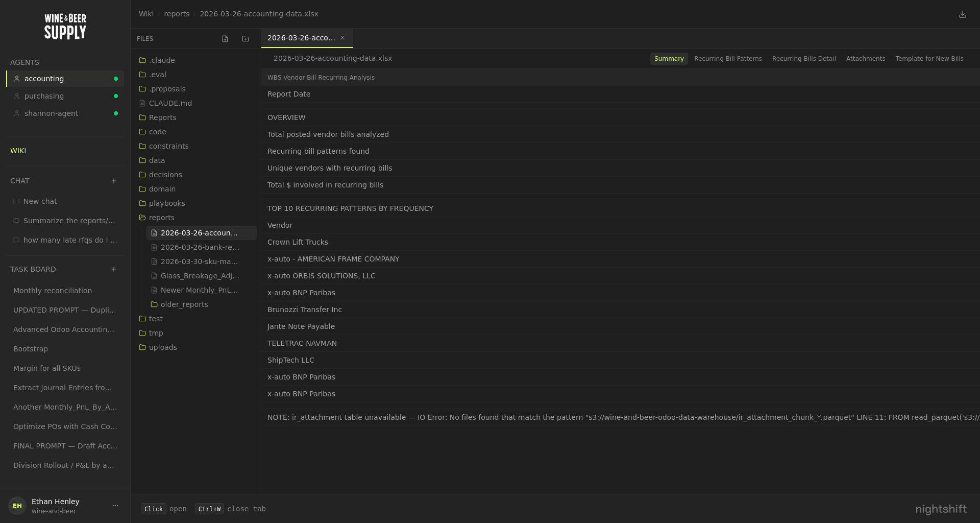Start a New chat
980x523 pixels.
click(x=40, y=201)
